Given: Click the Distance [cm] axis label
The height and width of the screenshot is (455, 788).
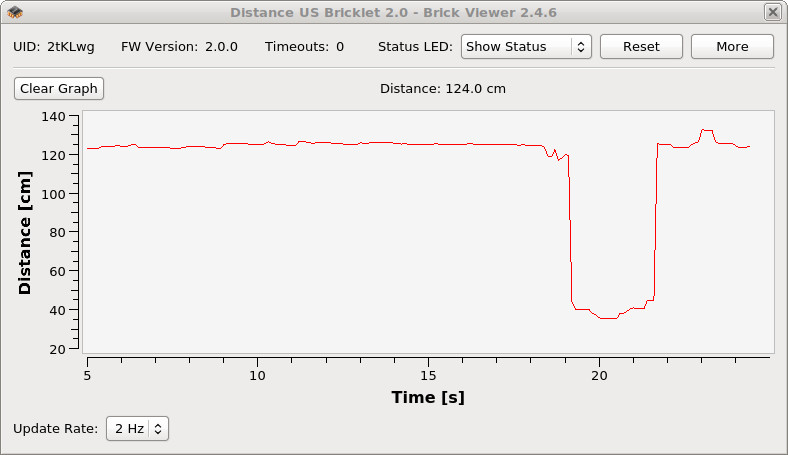Looking at the screenshot, I should point(25,232).
